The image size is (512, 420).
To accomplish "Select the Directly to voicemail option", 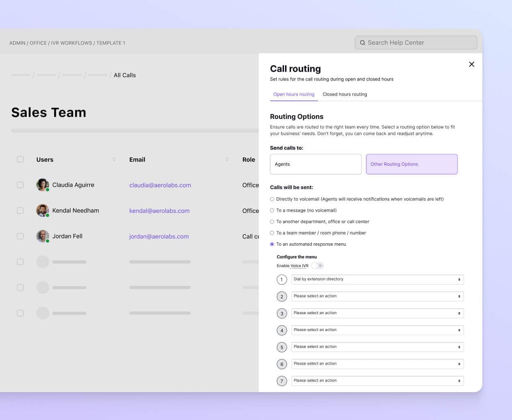I will pyautogui.click(x=272, y=199).
